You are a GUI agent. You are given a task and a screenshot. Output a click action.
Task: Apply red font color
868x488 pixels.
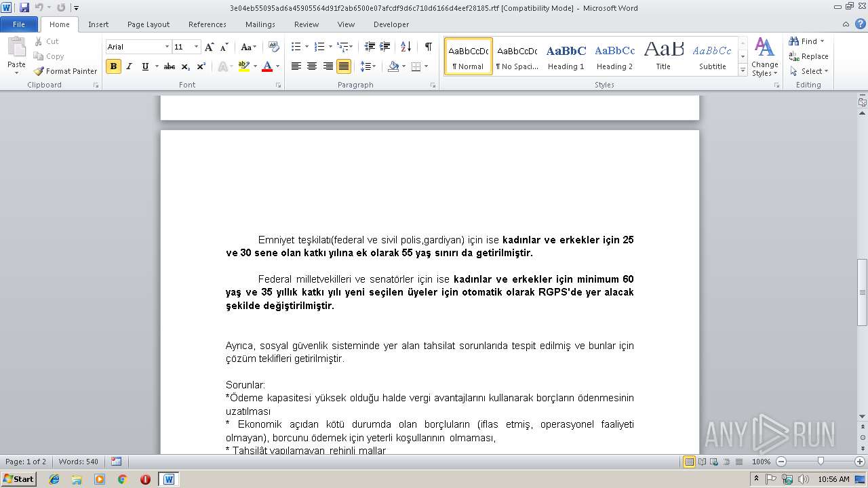(267, 66)
